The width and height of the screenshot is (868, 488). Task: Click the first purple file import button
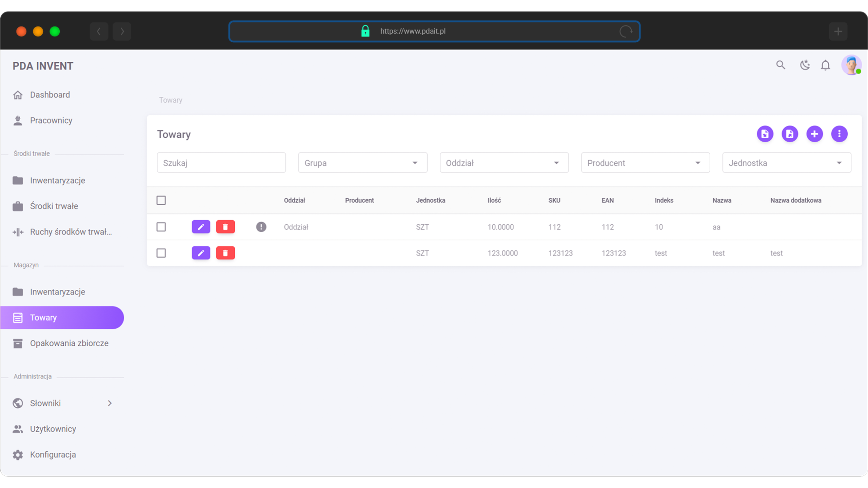(x=765, y=134)
